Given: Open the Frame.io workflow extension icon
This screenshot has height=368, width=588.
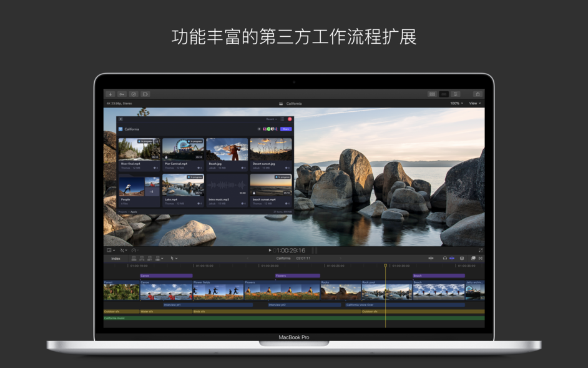Looking at the screenshot, I should [x=145, y=92].
